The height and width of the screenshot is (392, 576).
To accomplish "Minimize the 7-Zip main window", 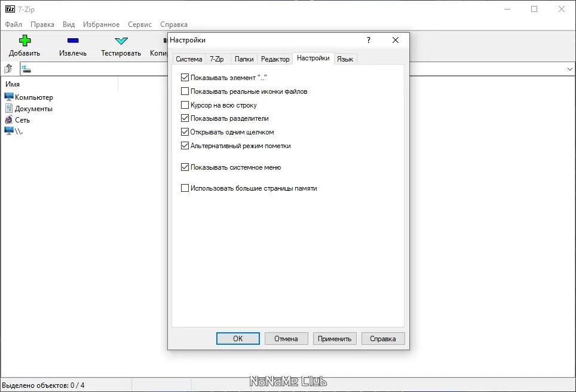I will coord(507,9).
